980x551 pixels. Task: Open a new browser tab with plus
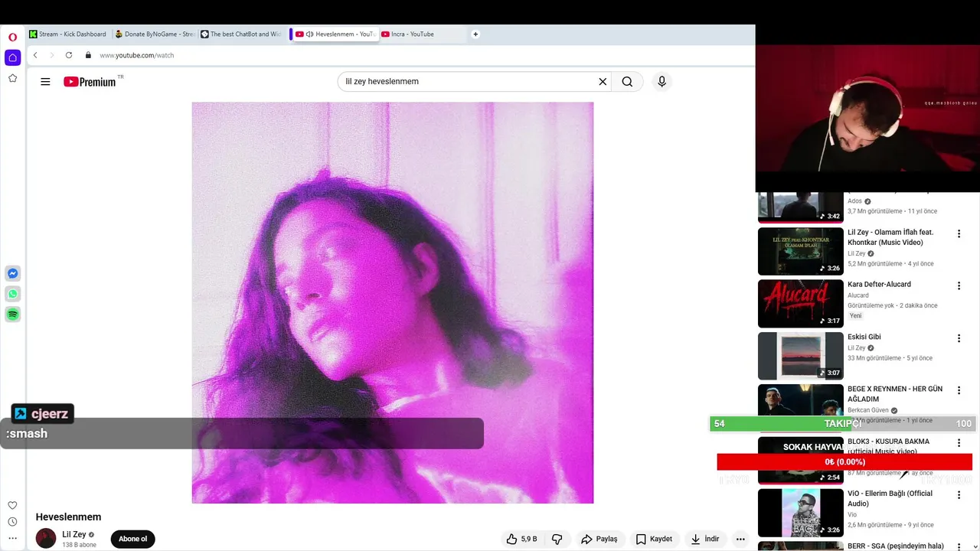point(475,34)
